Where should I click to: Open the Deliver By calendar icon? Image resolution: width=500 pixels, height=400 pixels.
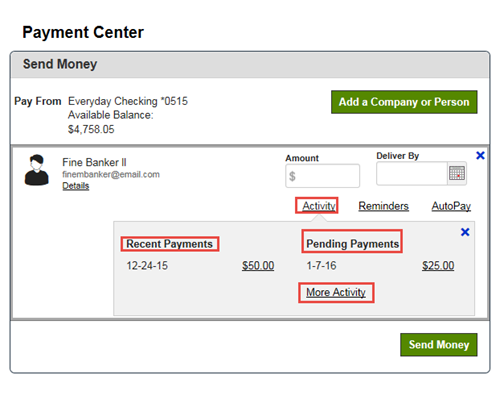[x=457, y=173]
